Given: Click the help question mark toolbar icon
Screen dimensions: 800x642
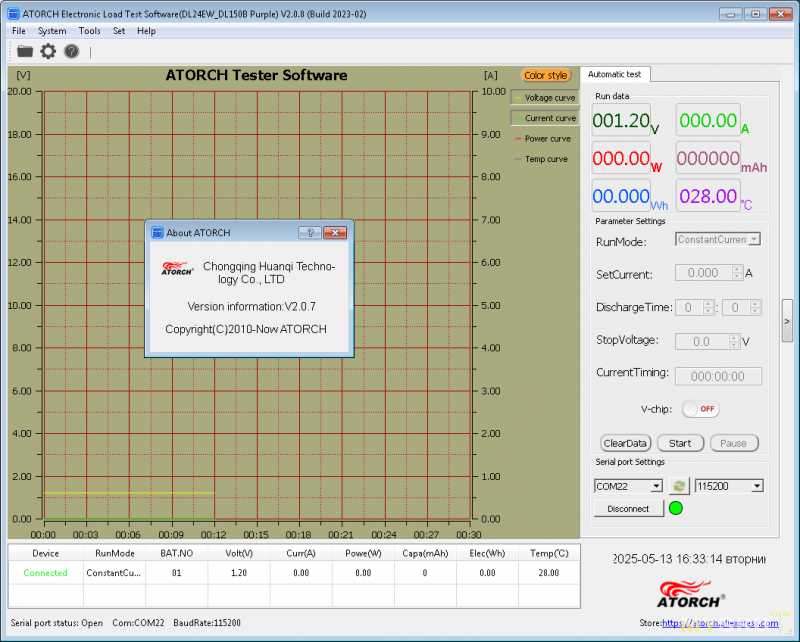Looking at the screenshot, I should 71,51.
